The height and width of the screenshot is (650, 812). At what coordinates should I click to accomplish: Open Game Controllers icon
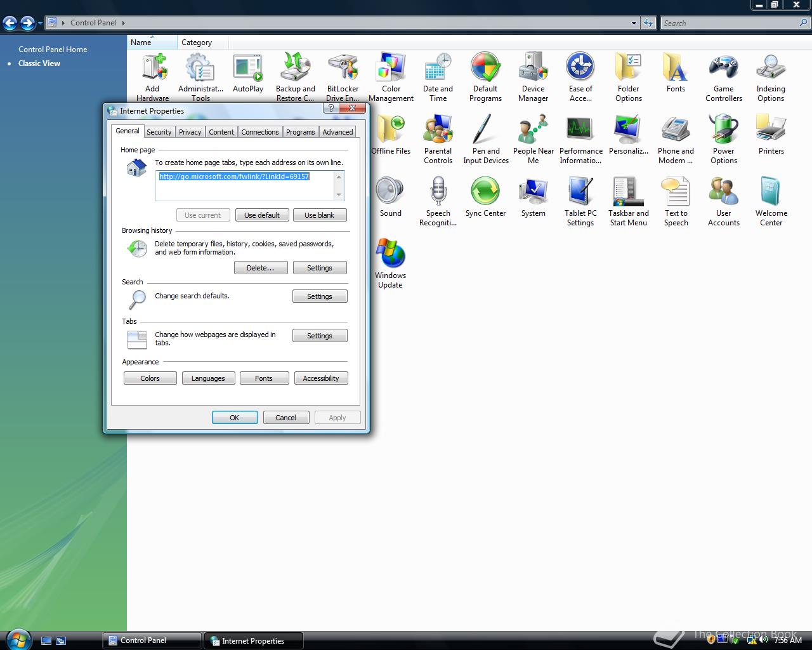724,77
